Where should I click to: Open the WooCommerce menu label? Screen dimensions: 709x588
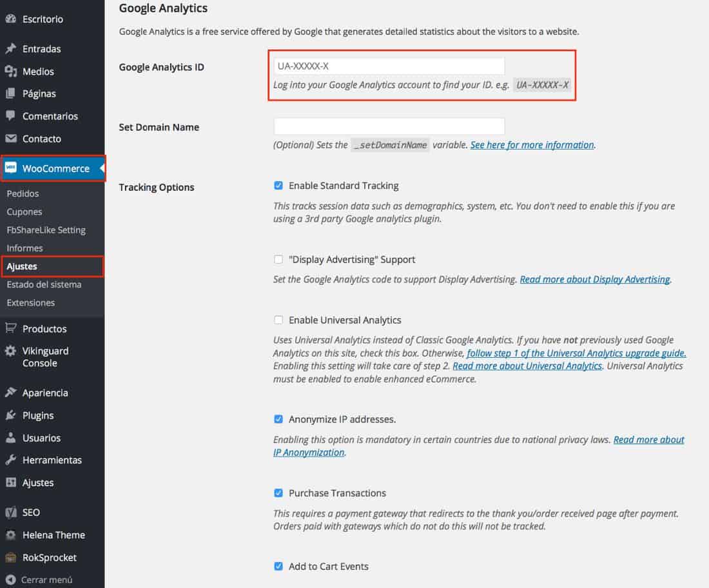56,168
